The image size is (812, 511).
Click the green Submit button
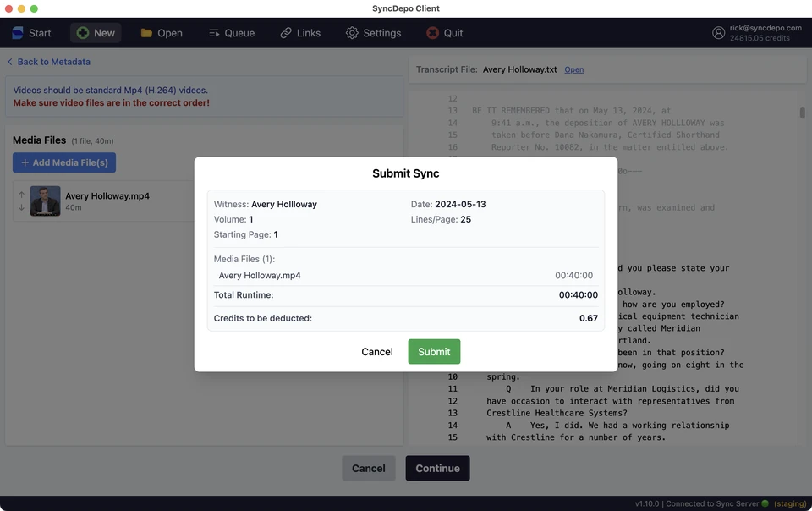click(x=433, y=352)
